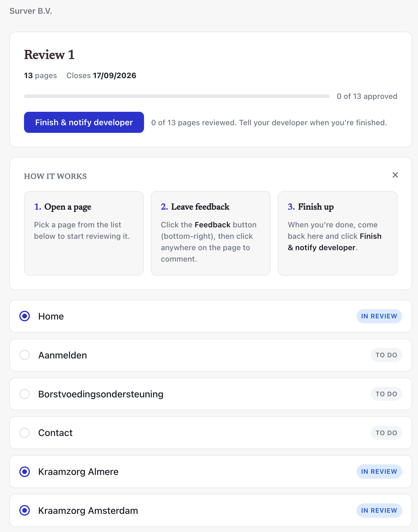The height and width of the screenshot is (532, 418).
Task: Open the Home page link
Action: (x=51, y=316)
